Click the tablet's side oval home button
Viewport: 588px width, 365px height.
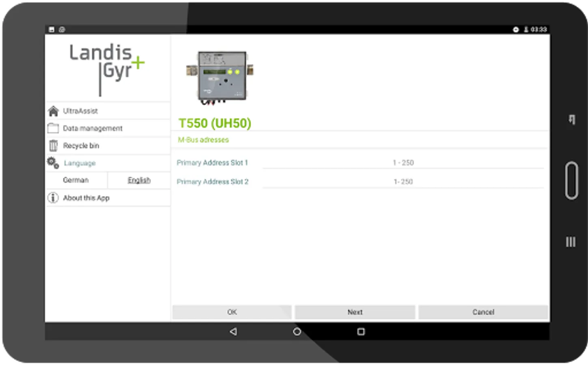(x=572, y=180)
